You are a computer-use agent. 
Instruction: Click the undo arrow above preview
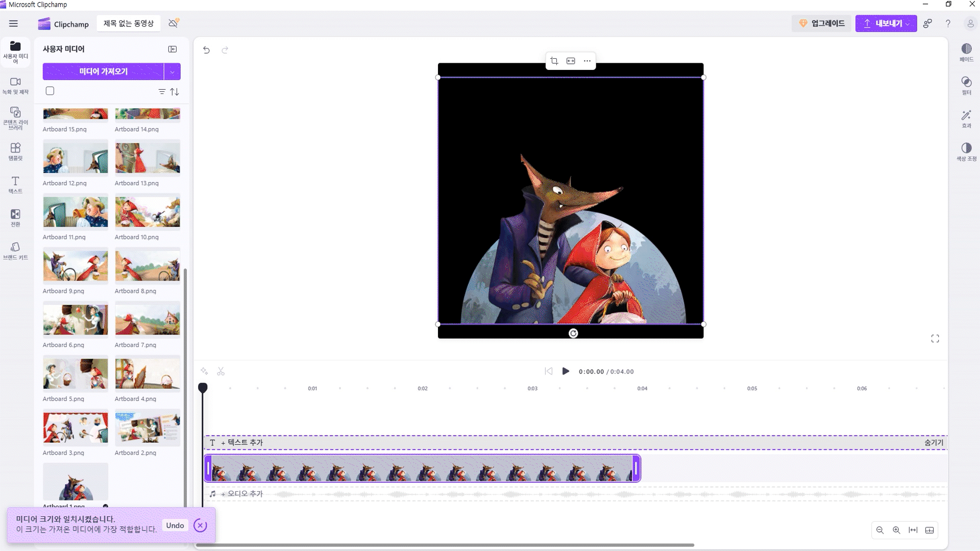(x=206, y=50)
